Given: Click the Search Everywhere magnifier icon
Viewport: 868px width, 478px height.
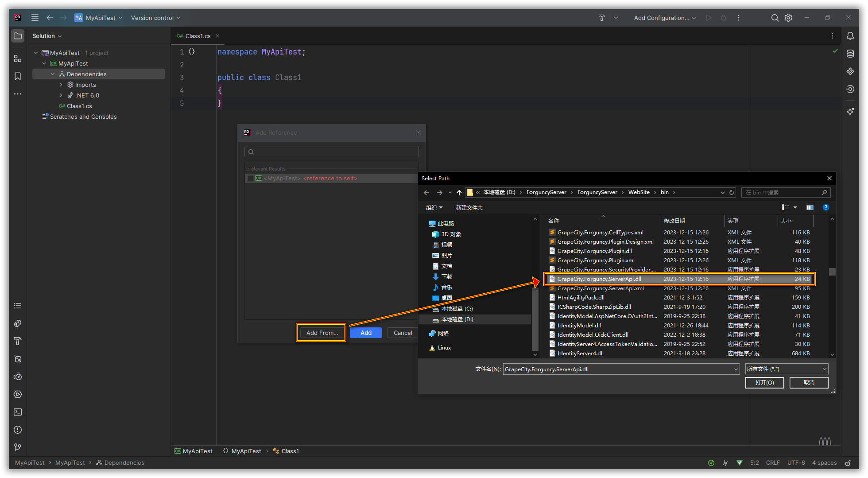Looking at the screenshot, I should coord(775,18).
